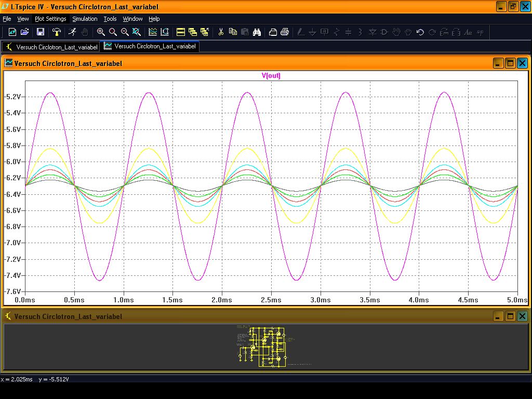
Task: Maximize the lower schematic window pane
Action: pyautogui.click(x=510, y=316)
